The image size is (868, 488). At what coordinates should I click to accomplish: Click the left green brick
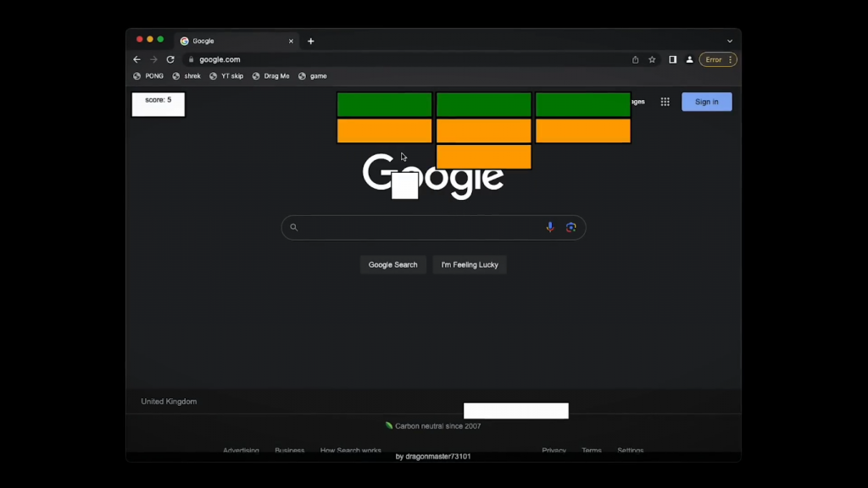tap(384, 104)
